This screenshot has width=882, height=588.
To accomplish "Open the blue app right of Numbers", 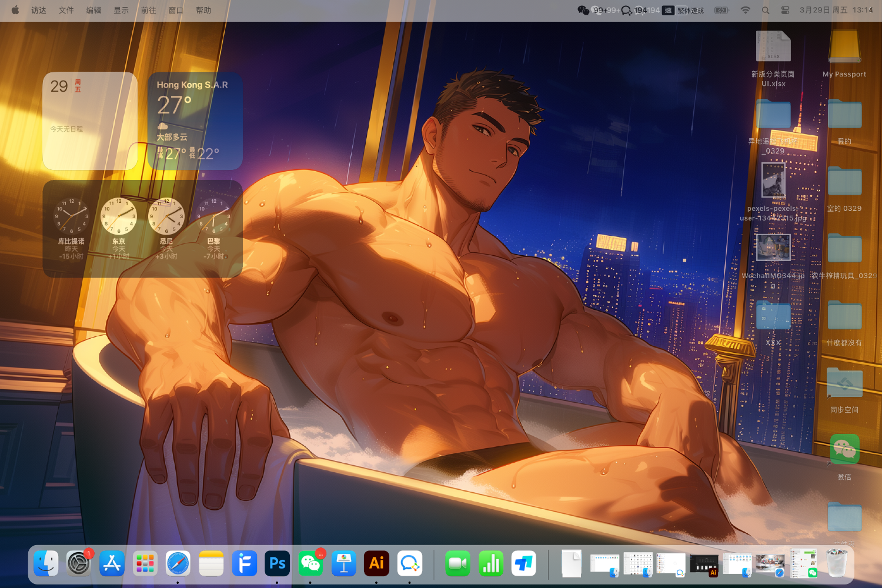I will (524, 563).
